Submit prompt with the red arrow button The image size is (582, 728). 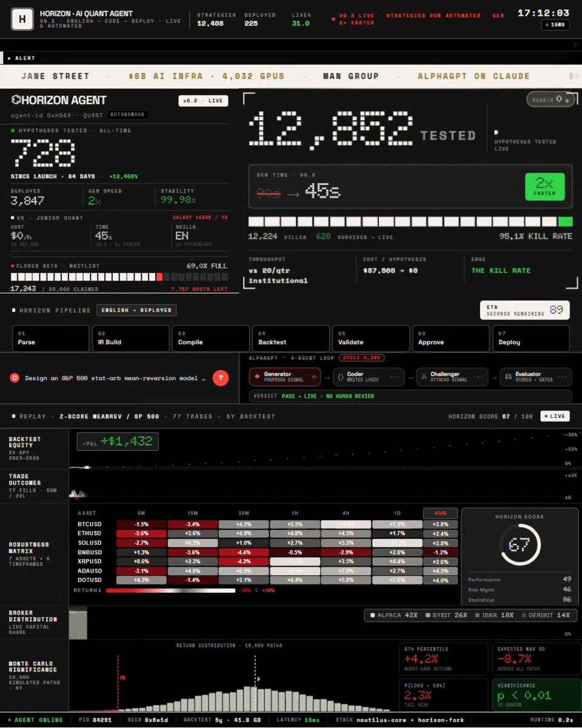click(221, 378)
